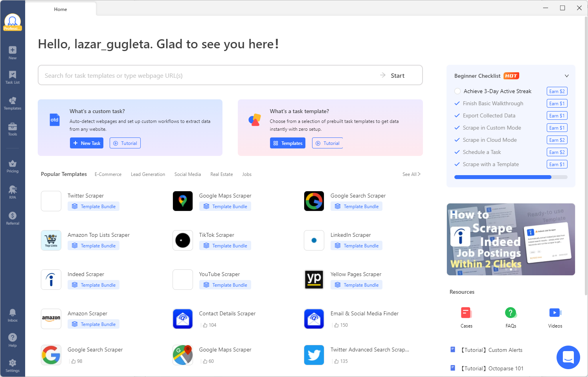Open the New task sidebar icon
Viewport: 588px width, 377px height.
[13, 50]
